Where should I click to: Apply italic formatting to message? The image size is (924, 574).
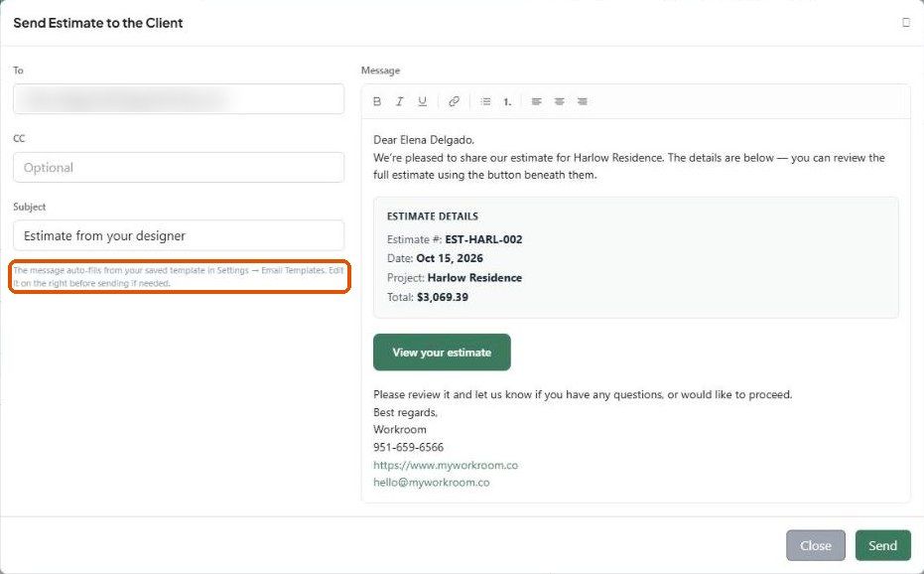(400, 101)
